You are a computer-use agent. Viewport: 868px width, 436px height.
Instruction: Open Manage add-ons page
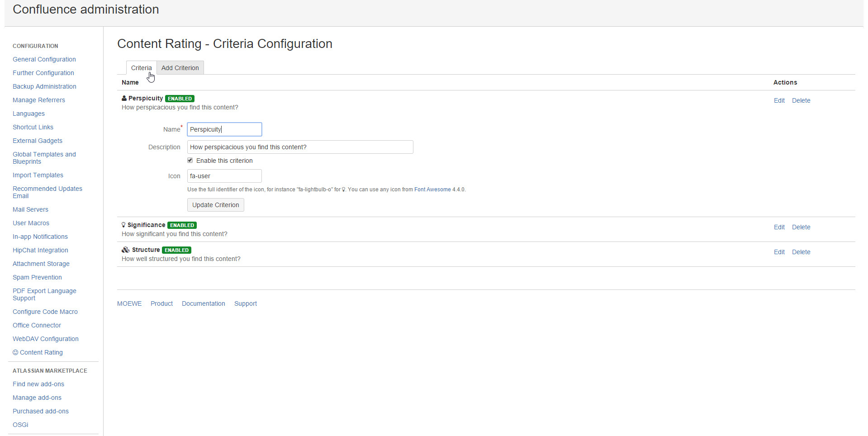tap(37, 398)
